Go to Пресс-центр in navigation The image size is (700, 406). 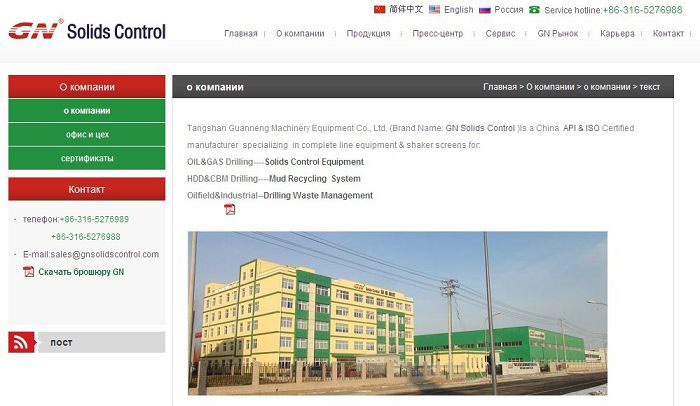click(437, 34)
